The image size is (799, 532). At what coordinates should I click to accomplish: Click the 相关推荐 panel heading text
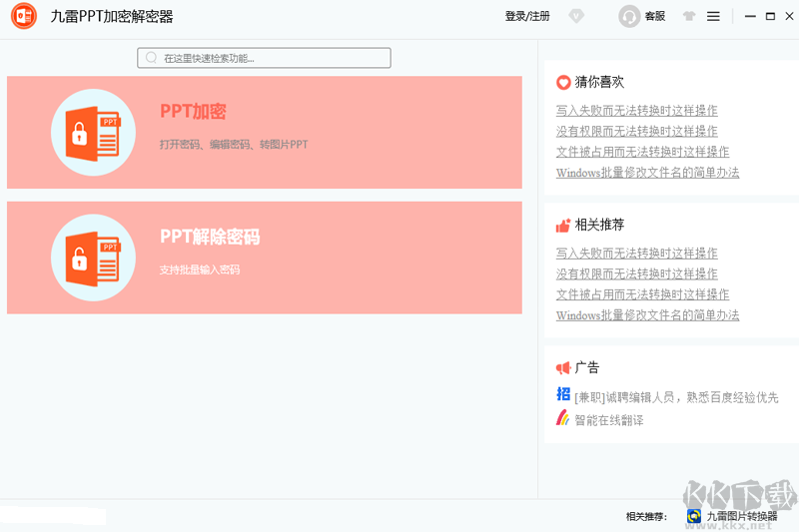click(600, 225)
